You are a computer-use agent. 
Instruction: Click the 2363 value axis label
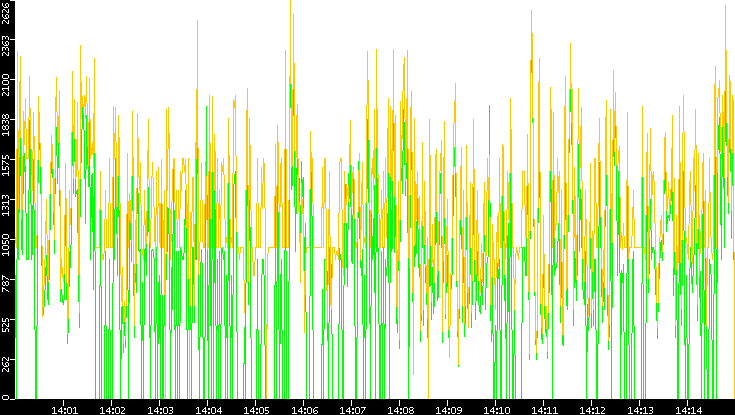[5, 44]
